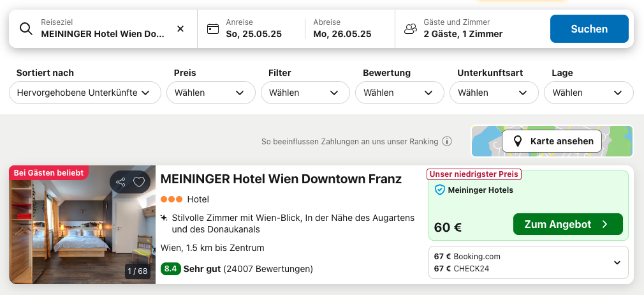The width and height of the screenshot is (644, 295).
Task: Clear the Reiseziel destination field
Action: click(180, 29)
